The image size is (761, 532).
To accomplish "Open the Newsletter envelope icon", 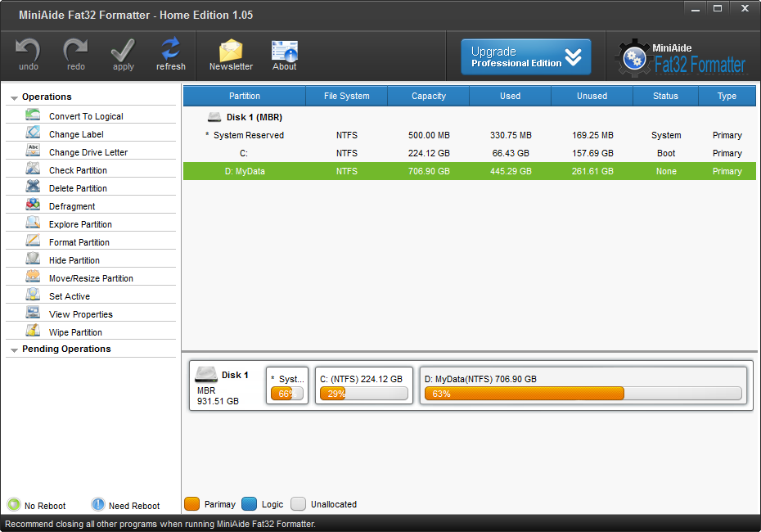I will tap(231, 50).
